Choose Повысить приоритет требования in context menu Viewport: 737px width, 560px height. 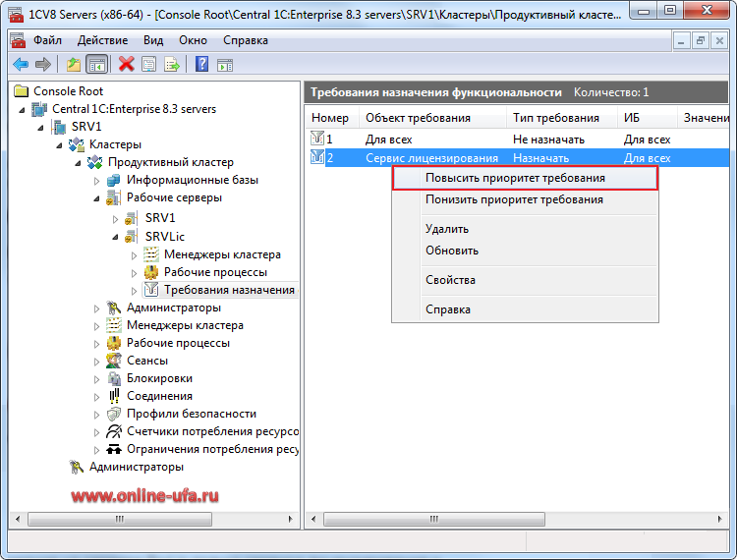[525, 178]
